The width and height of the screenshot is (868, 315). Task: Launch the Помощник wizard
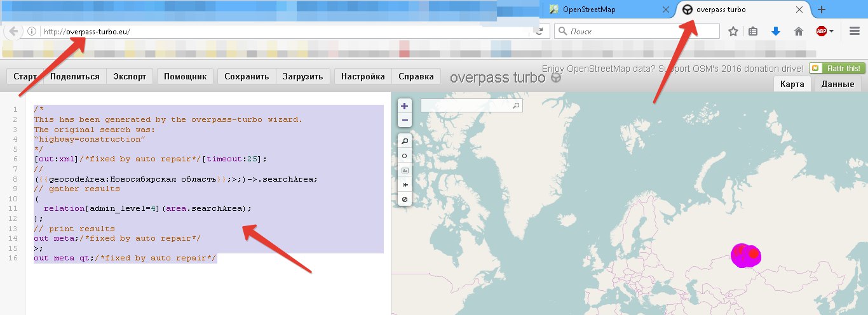[x=185, y=76]
